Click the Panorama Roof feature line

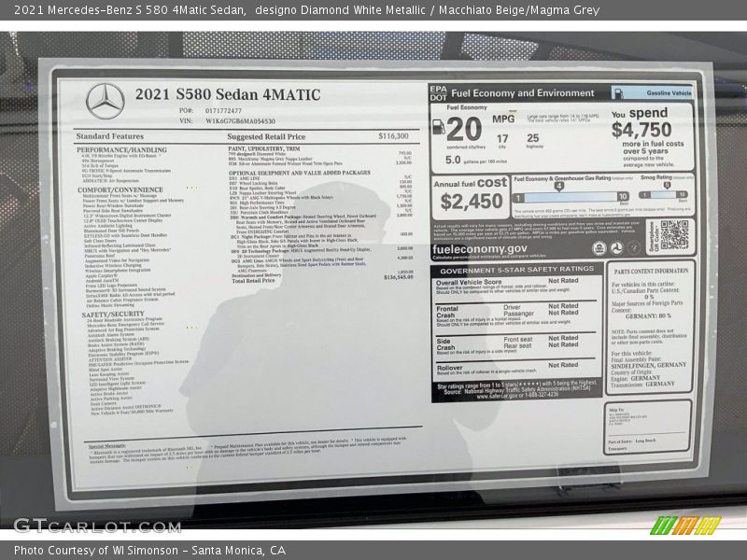click(100, 255)
